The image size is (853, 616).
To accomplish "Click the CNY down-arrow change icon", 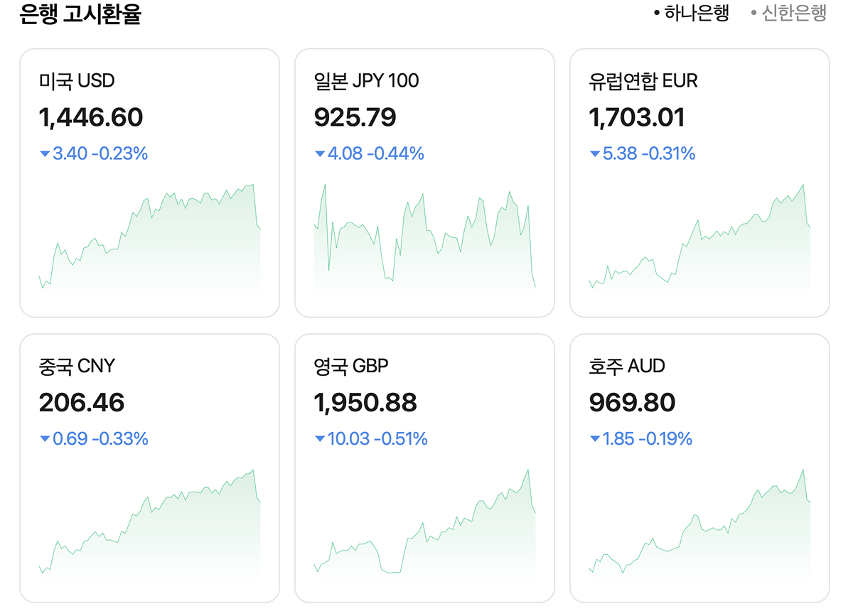I will 45,439.
